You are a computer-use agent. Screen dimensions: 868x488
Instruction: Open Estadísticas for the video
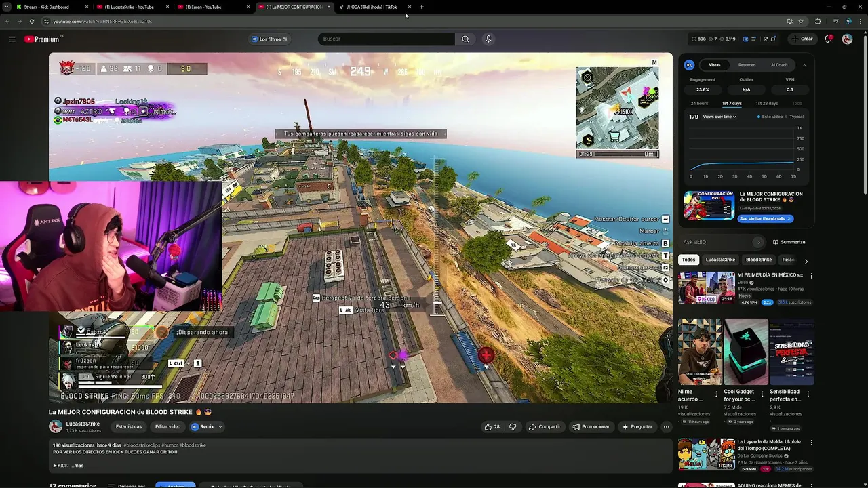tap(129, 427)
